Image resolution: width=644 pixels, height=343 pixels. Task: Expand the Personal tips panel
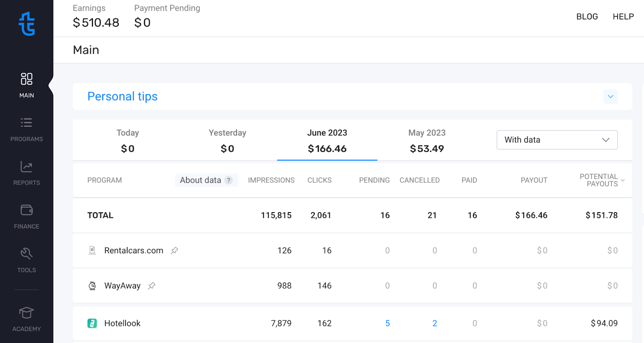pyautogui.click(x=610, y=97)
